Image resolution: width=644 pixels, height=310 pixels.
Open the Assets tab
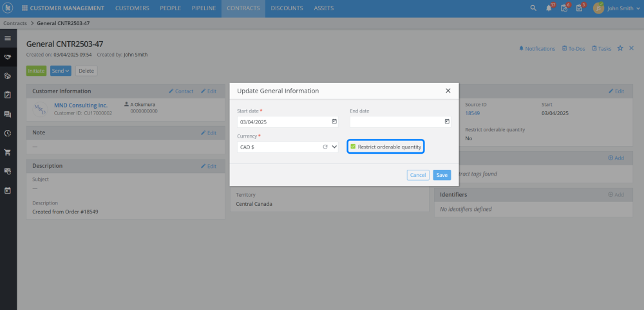coord(324,8)
